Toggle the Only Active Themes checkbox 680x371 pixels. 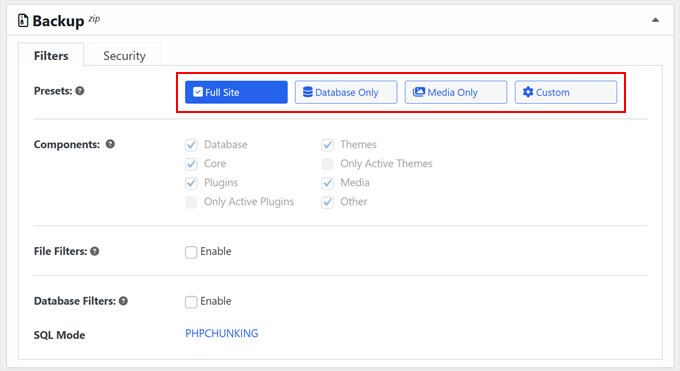click(x=327, y=164)
